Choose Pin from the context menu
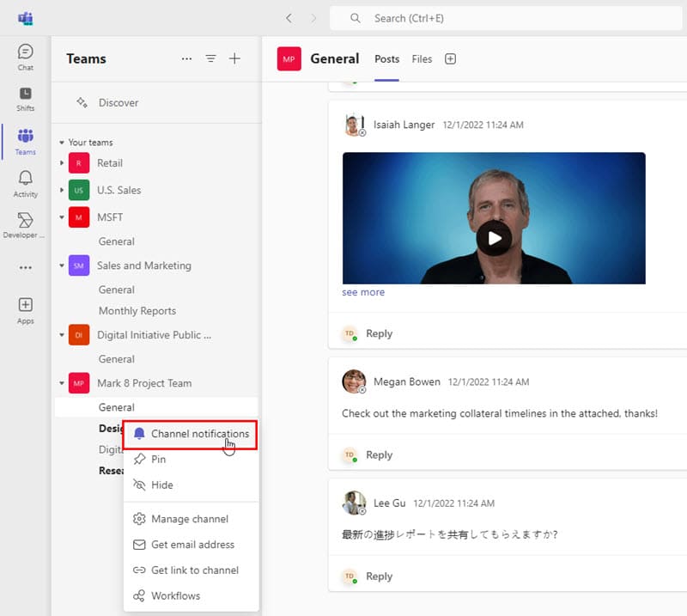The image size is (687, 616). (x=191, y=460)
